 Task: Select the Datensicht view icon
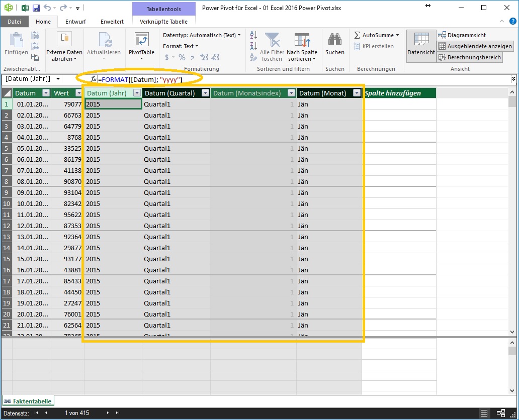[x=421, y=46]
